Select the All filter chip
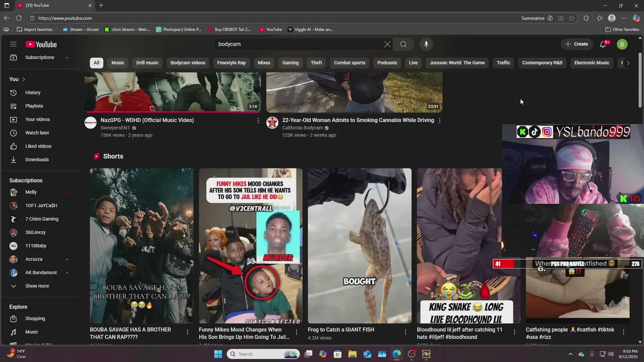Image resolution: width=644 pixels, height=362 pixels. [97, 63]
